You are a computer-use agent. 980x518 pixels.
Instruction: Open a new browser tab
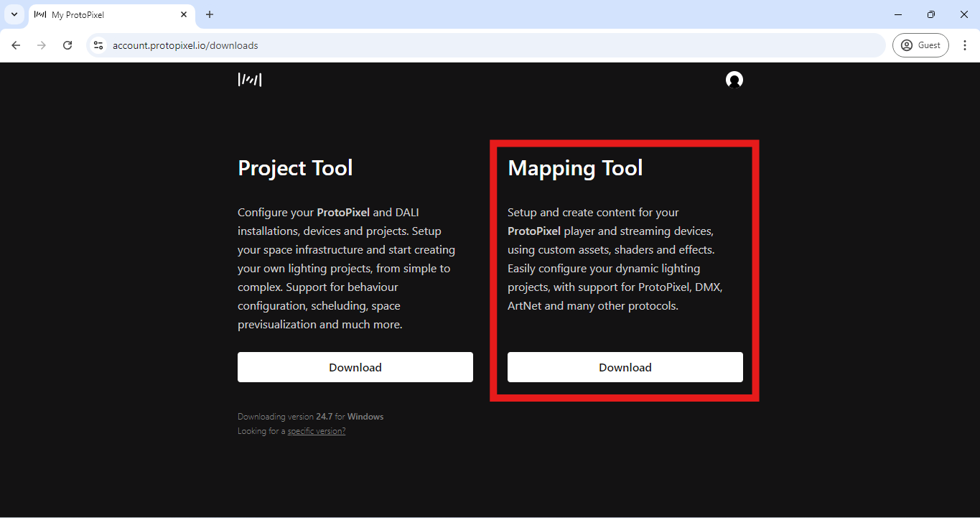coord(209,14)
